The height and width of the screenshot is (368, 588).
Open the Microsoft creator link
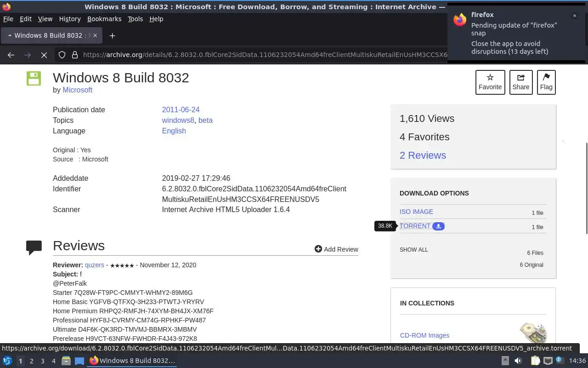pos(77,90)
